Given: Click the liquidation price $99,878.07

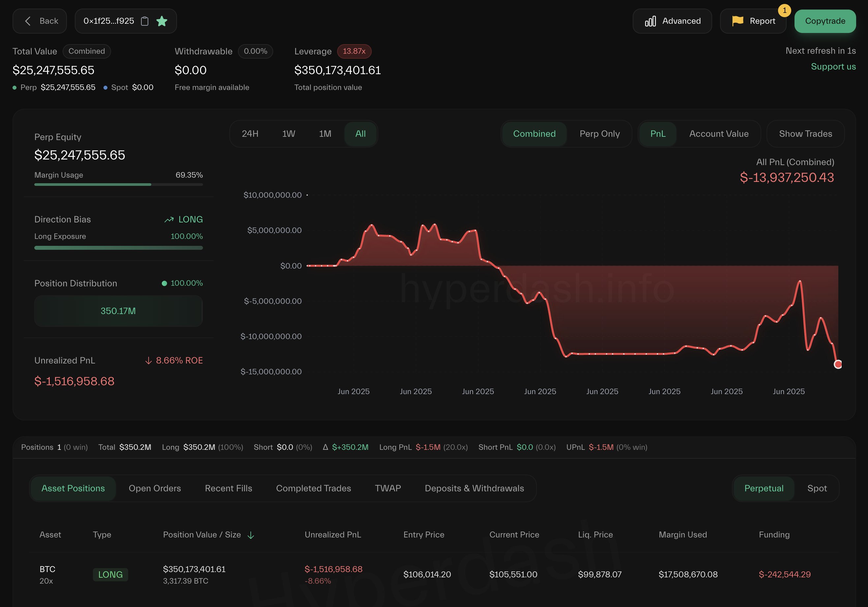Looking at the screenshot, I should pos(600,574).
